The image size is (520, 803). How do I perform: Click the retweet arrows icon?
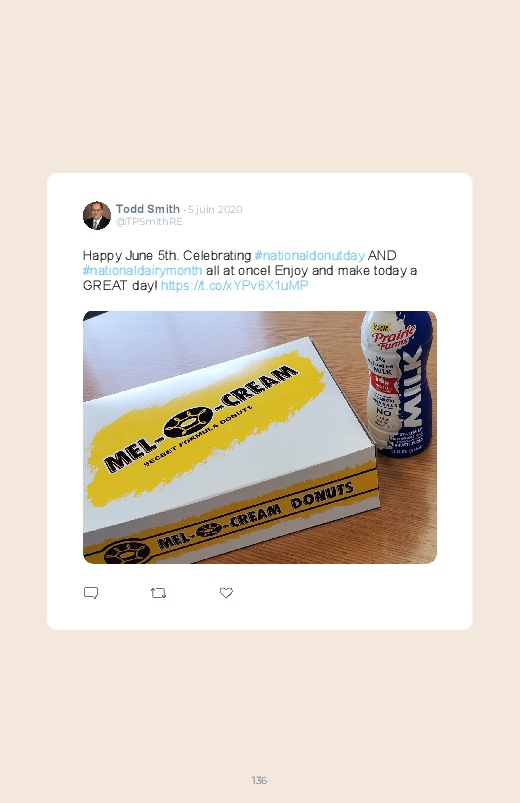(158, 593)
